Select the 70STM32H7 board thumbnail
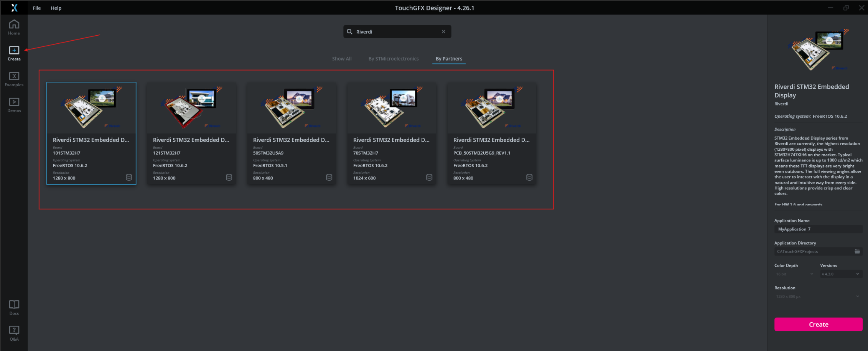This screenshot has height=351, width=868. coord(392,108)
